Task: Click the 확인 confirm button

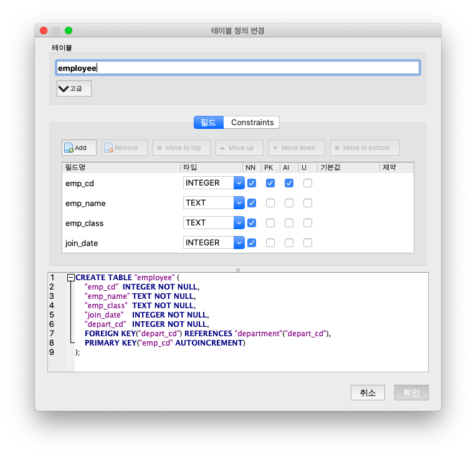Action: [411, 393]
